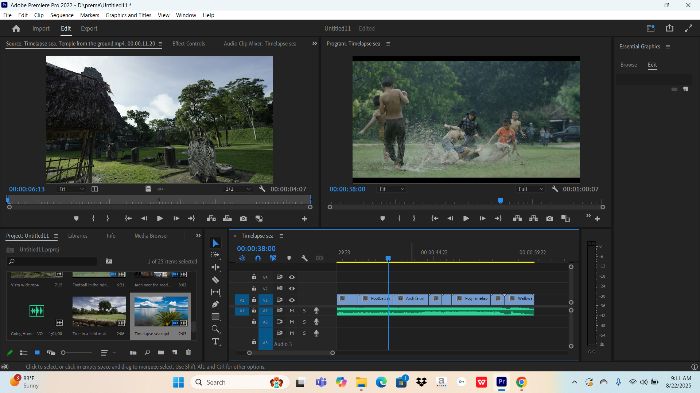
Task: Open the Program monitor zoom level dropdown
Action: point(392,189)
